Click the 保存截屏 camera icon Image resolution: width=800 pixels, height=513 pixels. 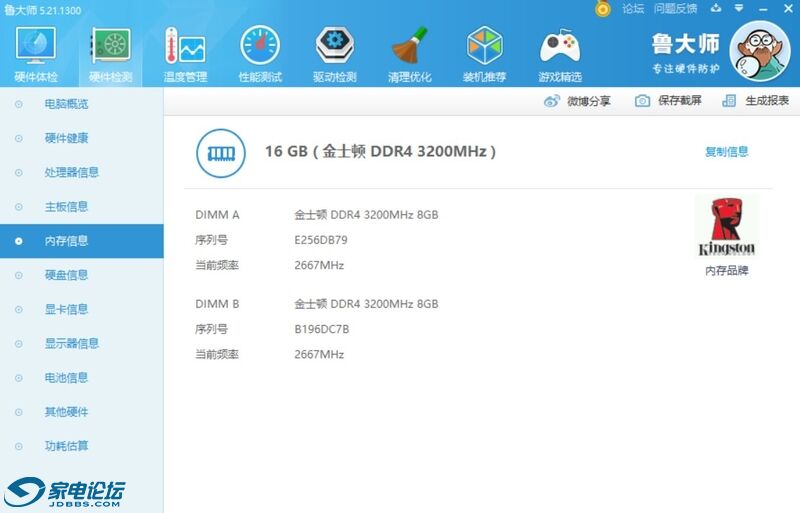642,101
